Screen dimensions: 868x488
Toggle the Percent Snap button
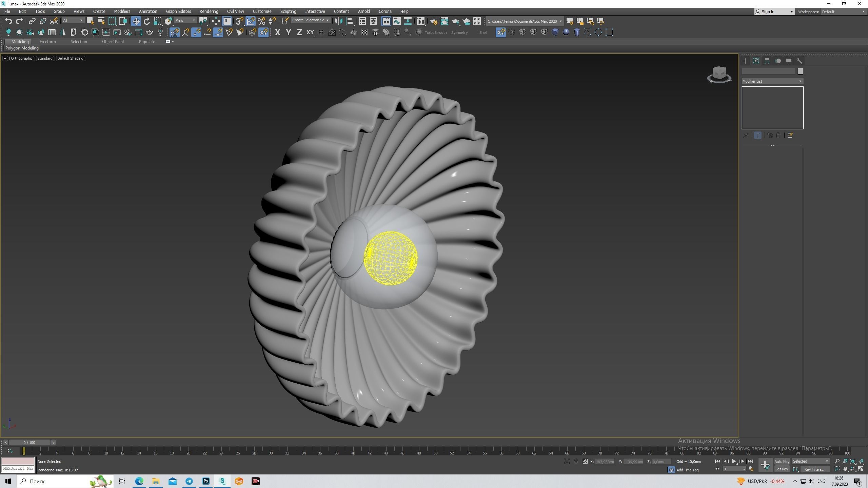click(261, 21)
